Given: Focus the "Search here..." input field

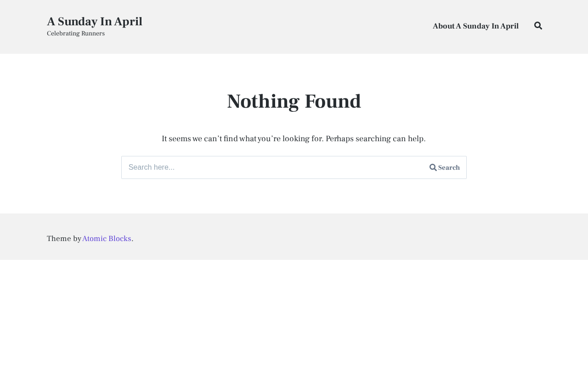Looking at the screenshot, I should tap(274, 167).
